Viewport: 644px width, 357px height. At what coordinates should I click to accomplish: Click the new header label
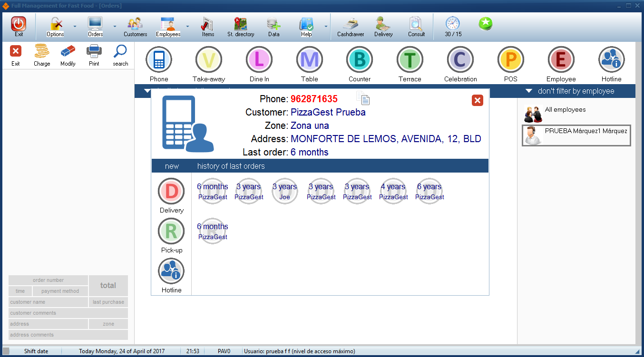172,166
